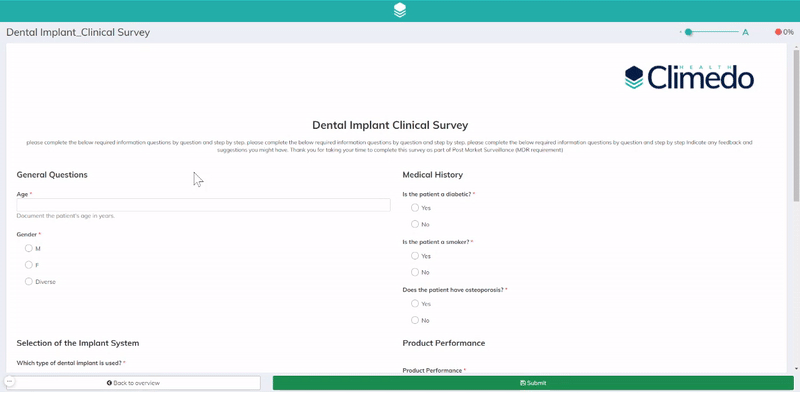Click 'Which type of dental implant is used?' label
This screenshot has height=393, width=800.
[69, 363]
